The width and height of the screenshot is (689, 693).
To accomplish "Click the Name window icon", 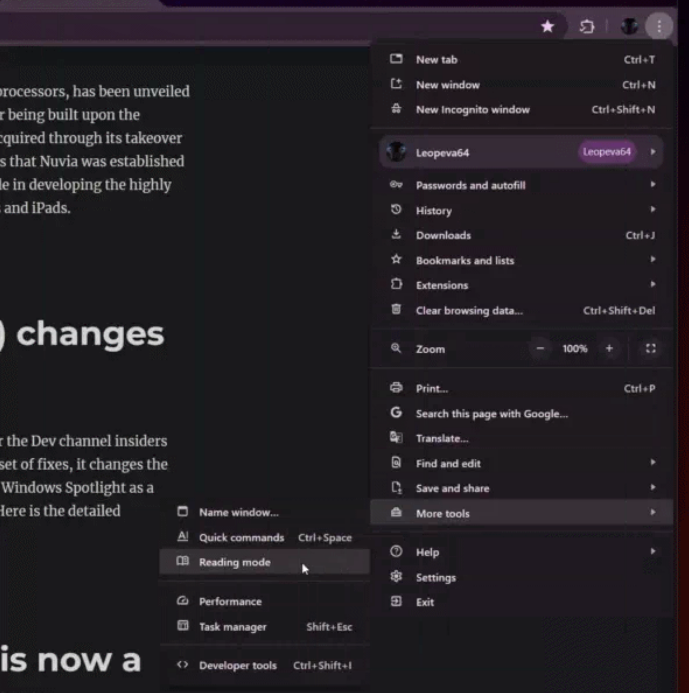I will [x=183, y=511].
